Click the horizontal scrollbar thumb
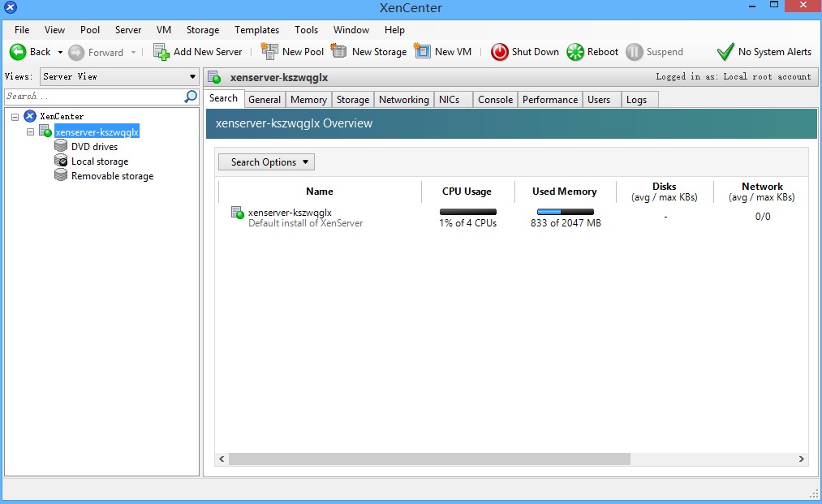This screenshot has width=822, height=504. click(429, 459)
